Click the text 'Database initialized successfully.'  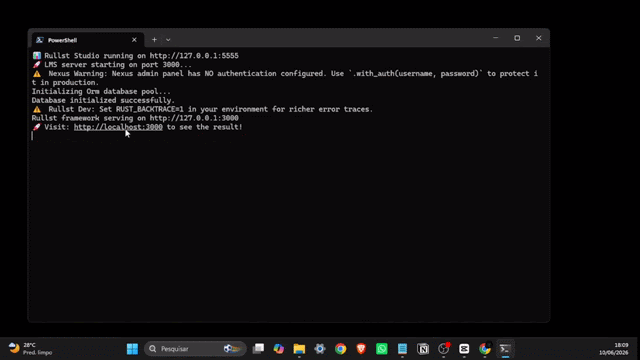coord(103,100)
